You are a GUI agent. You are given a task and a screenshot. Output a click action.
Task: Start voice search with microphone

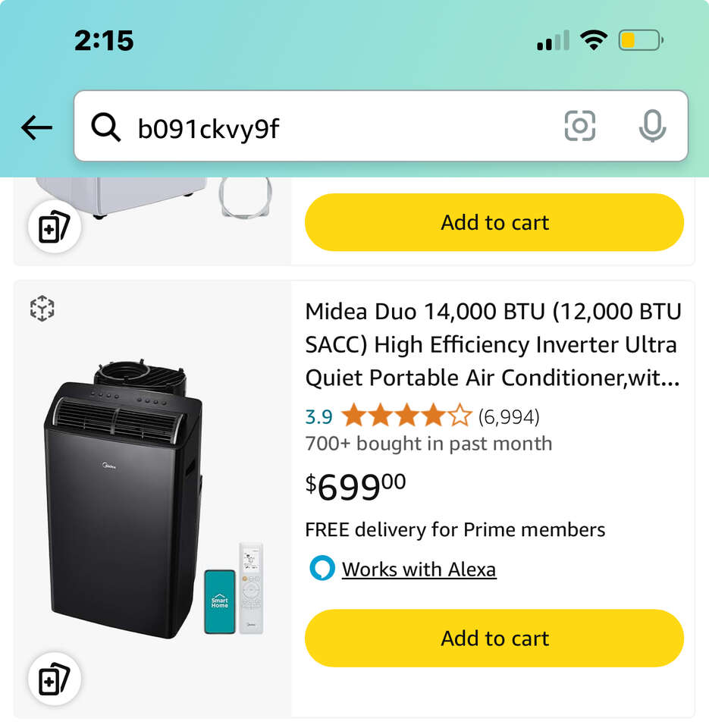651,126
